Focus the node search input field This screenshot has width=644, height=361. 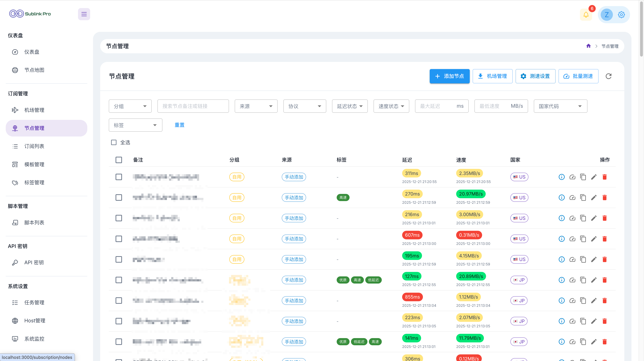click(193, 106)
